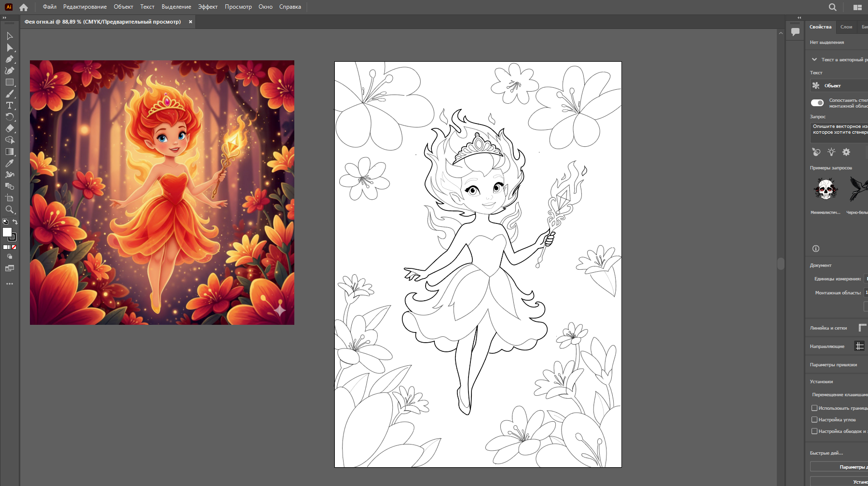Image resolution: width=868 pixels, height=486 pixels.
Task: Open the workspace switcher icon
Action: point(857,7)
